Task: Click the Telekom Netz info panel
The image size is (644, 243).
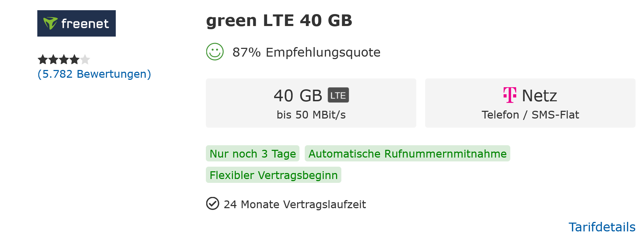Action: [530, 103]
